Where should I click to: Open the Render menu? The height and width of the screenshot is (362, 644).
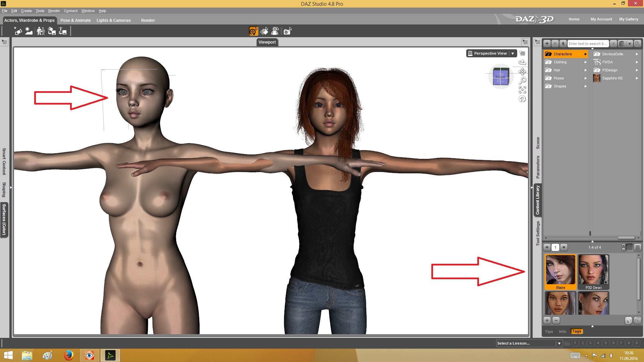pyautogui.click(x=54, y=11)
